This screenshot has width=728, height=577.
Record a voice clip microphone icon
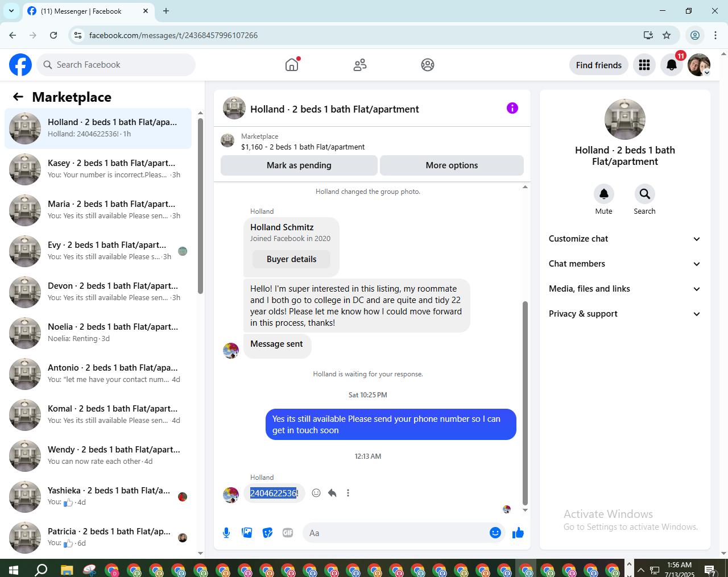coord(226,533)
